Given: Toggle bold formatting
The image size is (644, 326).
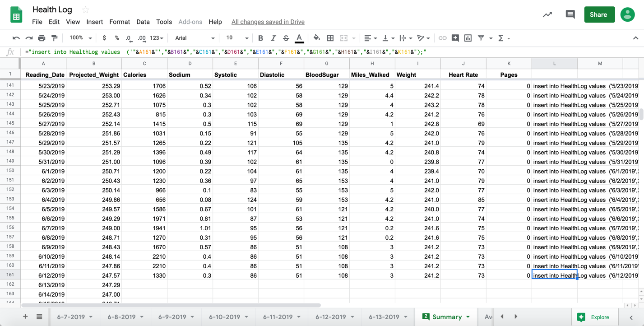Looking at the screenshot, I should [260, 38].
